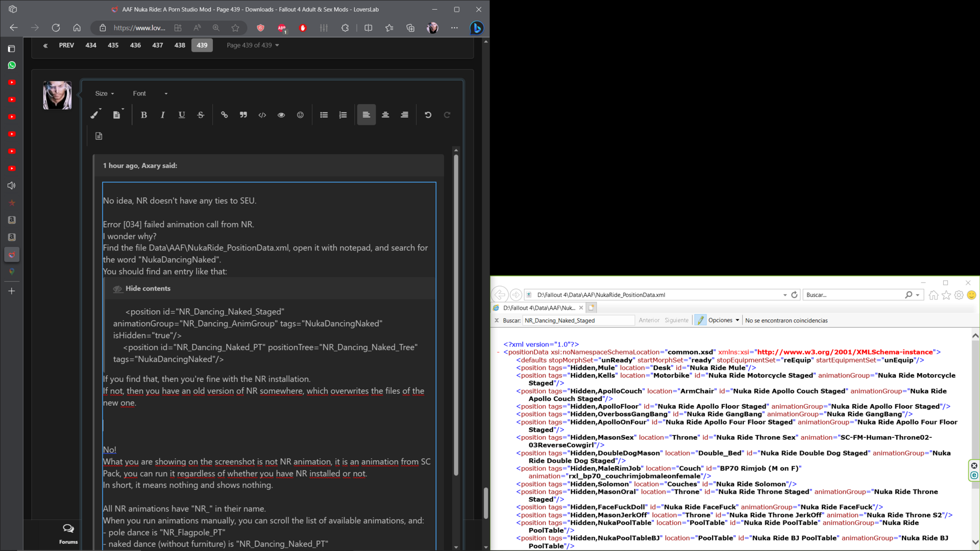Expand the Page 439 of 439 dropdown

253,45
